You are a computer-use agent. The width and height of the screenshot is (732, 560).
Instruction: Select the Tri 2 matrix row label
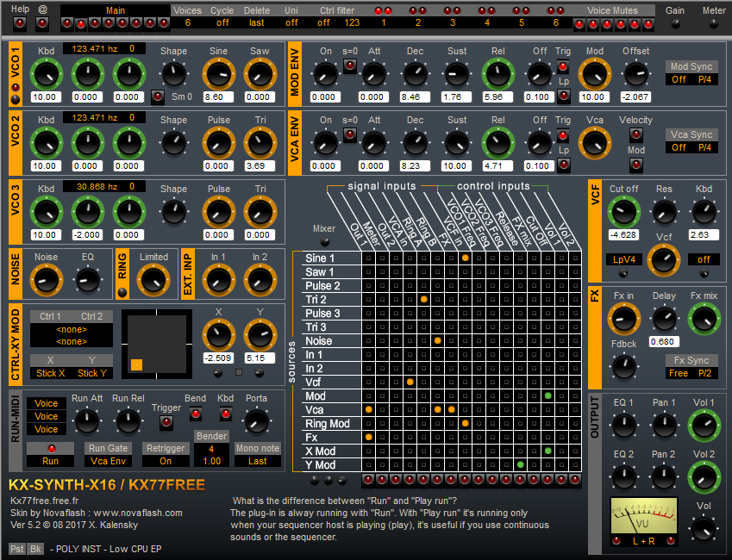pyautogui.click(x=331, y=300)
